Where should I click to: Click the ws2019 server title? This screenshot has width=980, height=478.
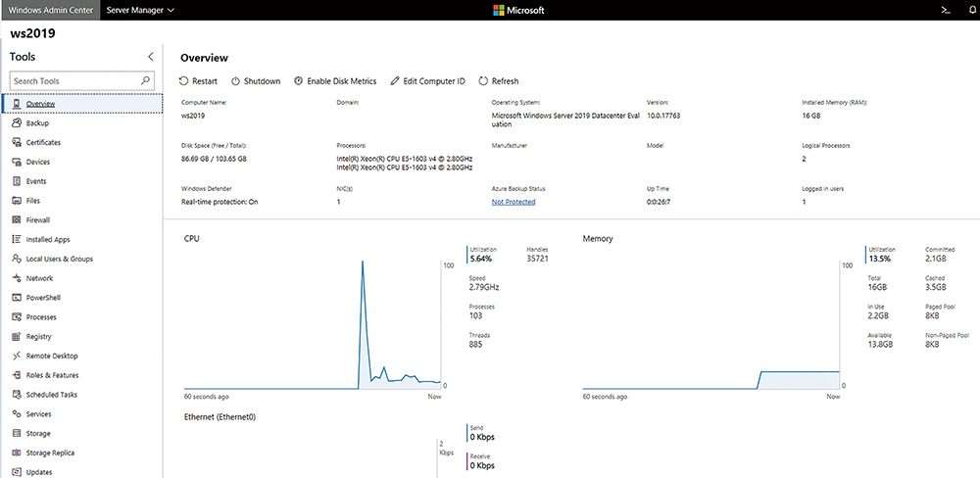click(x=32, y=33)
